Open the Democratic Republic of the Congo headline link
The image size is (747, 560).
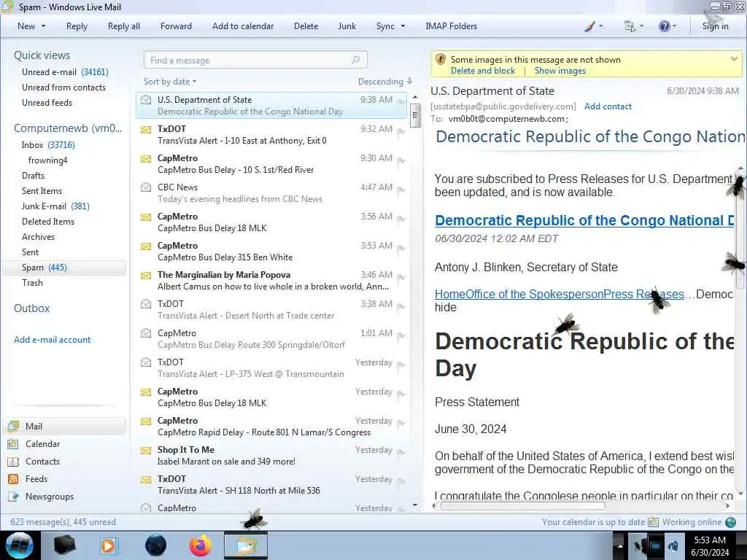coord(584,220)
